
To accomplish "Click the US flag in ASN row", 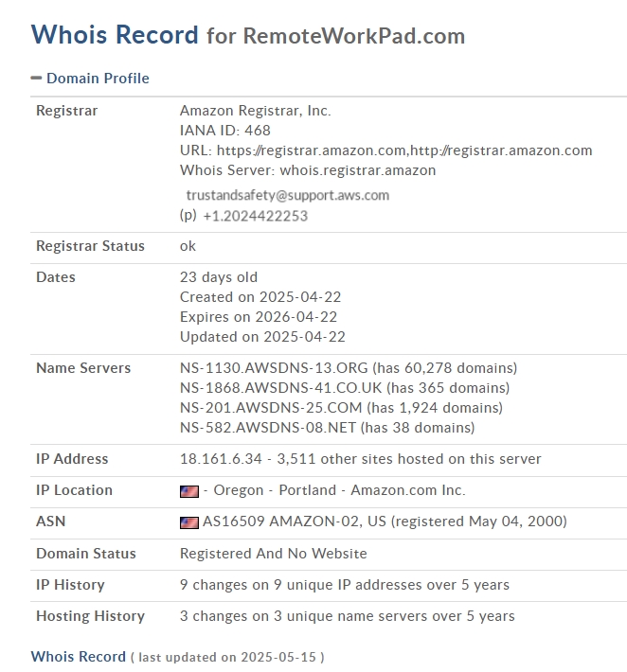I will [x=189, y=522].
